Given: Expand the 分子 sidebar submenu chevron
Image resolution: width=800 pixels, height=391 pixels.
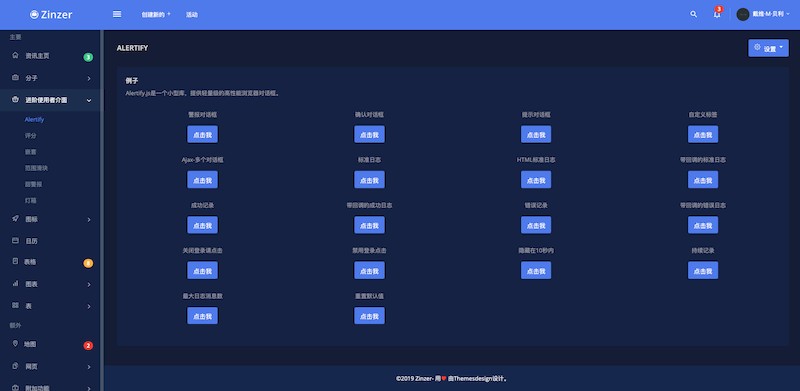Looking at the screenshot, I should click(x=89, y=79).
